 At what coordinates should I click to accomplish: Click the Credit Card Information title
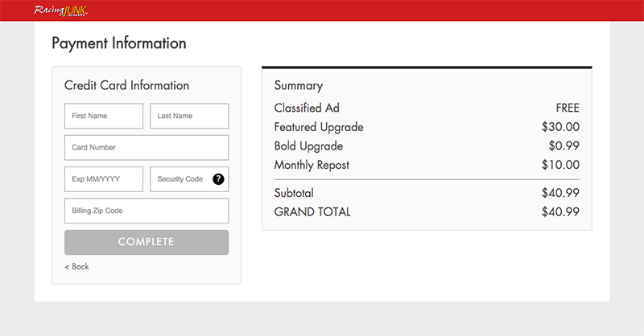click(x=126, y=85)
